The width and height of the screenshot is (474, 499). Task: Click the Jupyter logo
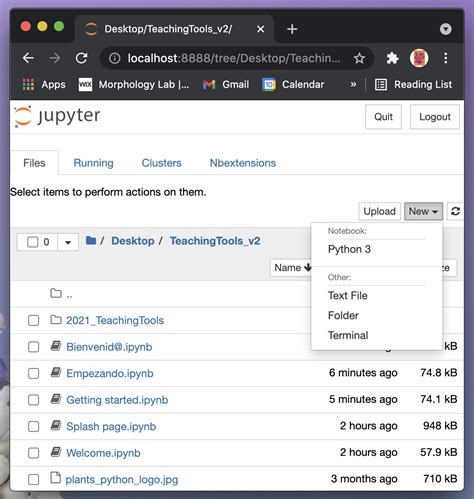[x=57, y=116]
